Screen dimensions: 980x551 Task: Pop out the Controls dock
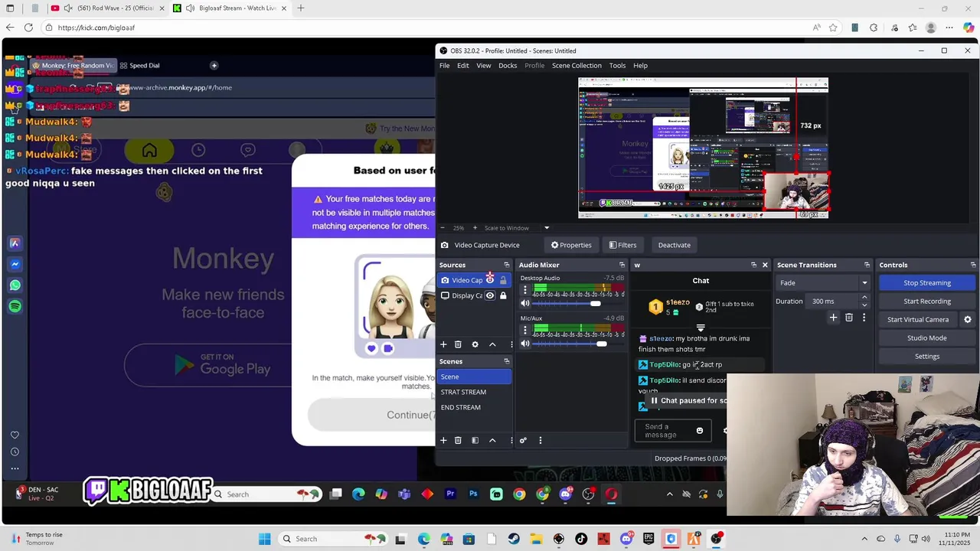click(x=972, y=265)
